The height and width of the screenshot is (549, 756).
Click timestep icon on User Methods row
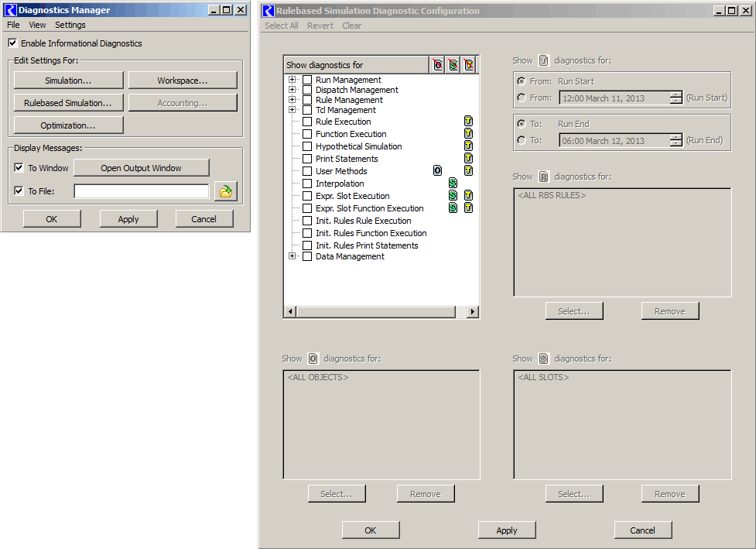pyautogui.click(x=468, y=170)
